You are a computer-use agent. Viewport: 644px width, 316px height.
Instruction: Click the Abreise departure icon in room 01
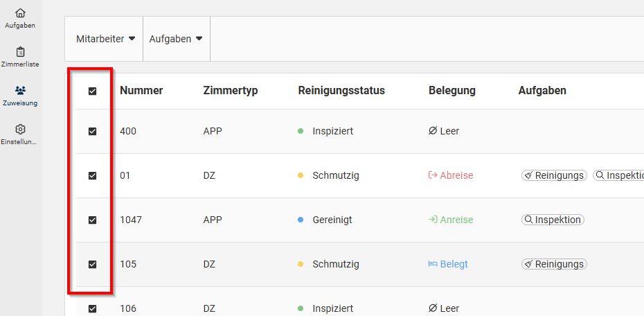(x=433, y=175)
